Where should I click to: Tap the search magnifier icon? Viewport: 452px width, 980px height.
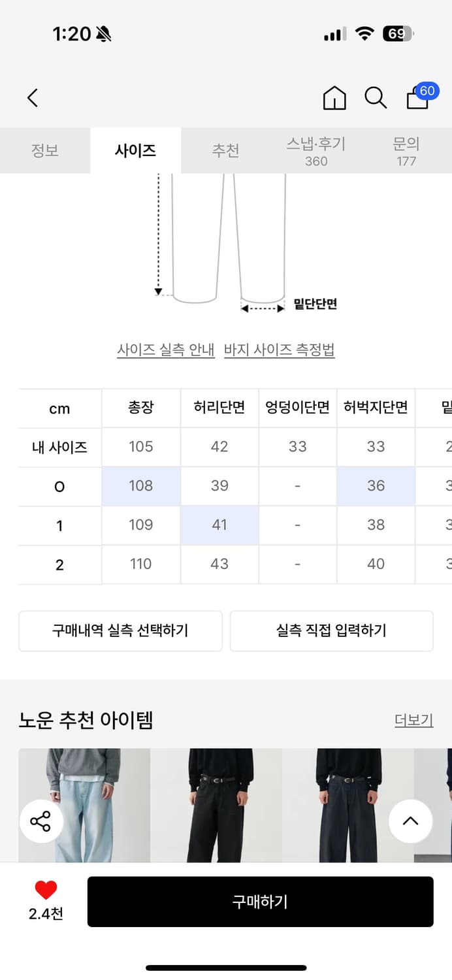click(x=375, y=98)
